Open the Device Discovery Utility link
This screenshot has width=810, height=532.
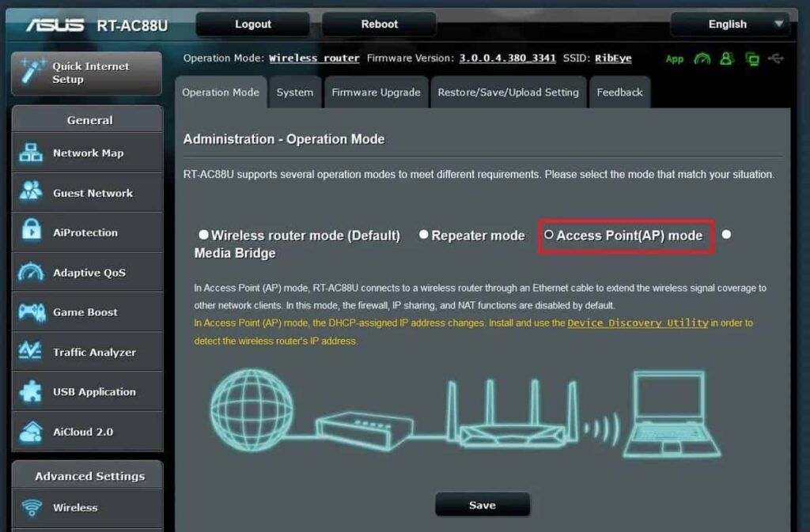(638, 323)
